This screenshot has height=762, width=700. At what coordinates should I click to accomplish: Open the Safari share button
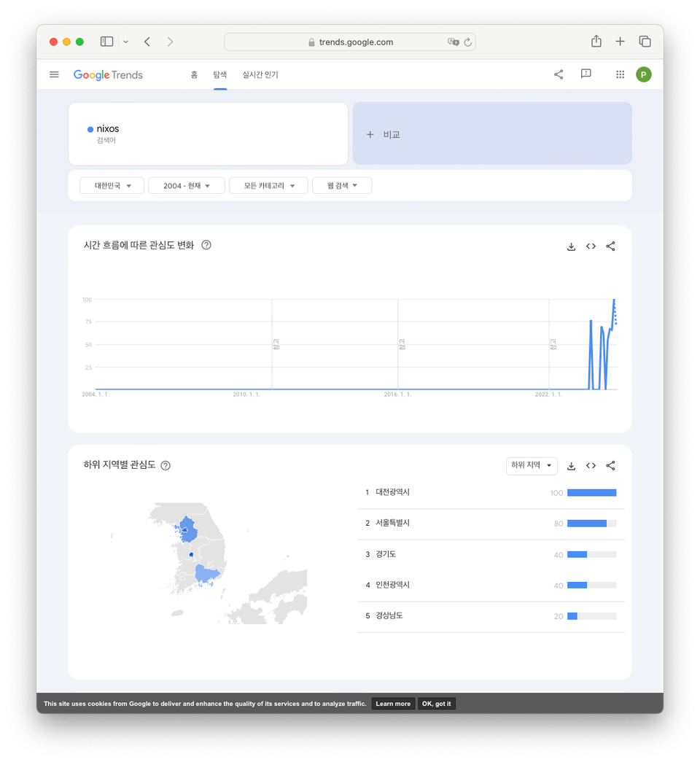596,42
